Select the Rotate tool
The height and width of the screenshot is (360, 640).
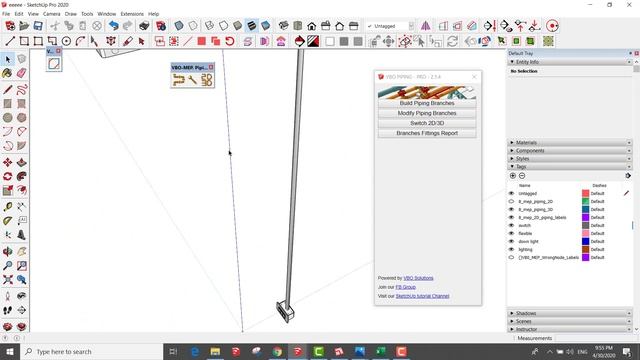tap(7, 176)
